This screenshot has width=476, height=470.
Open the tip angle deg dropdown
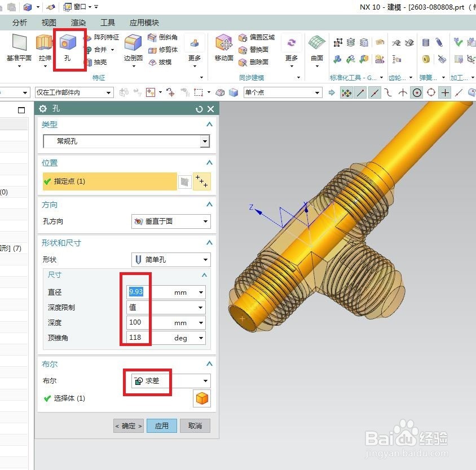[x=201, y=338]
